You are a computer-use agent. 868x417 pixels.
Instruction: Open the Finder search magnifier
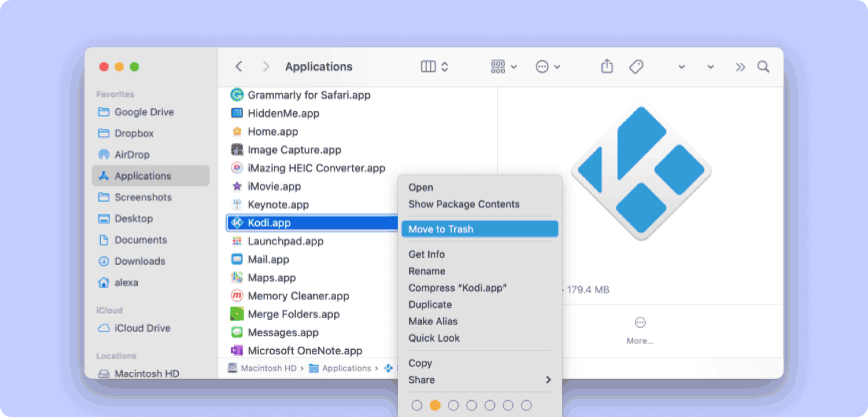click(x=763, y=67)
